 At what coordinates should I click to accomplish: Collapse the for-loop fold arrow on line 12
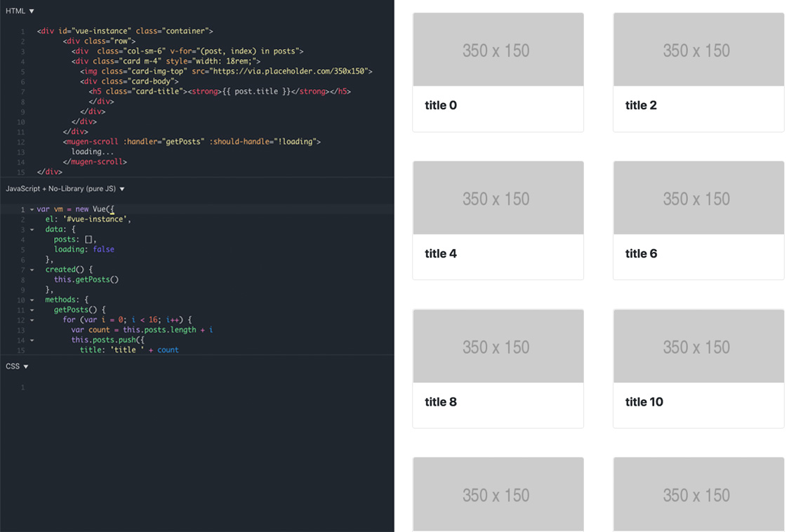[x=32, y=320]
